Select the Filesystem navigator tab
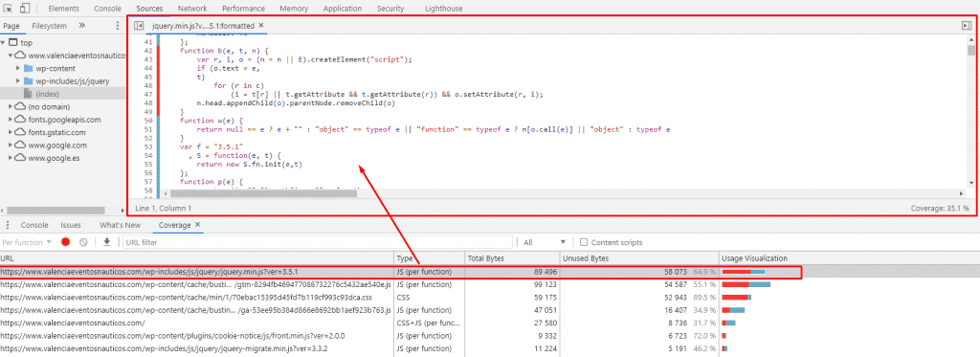 (50, 26)
